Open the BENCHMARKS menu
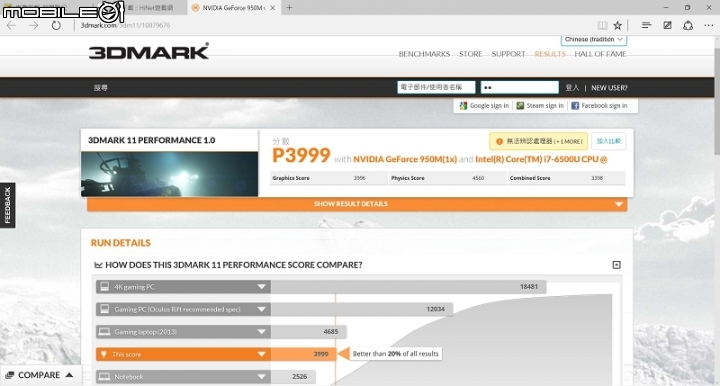 coord(424,54)
